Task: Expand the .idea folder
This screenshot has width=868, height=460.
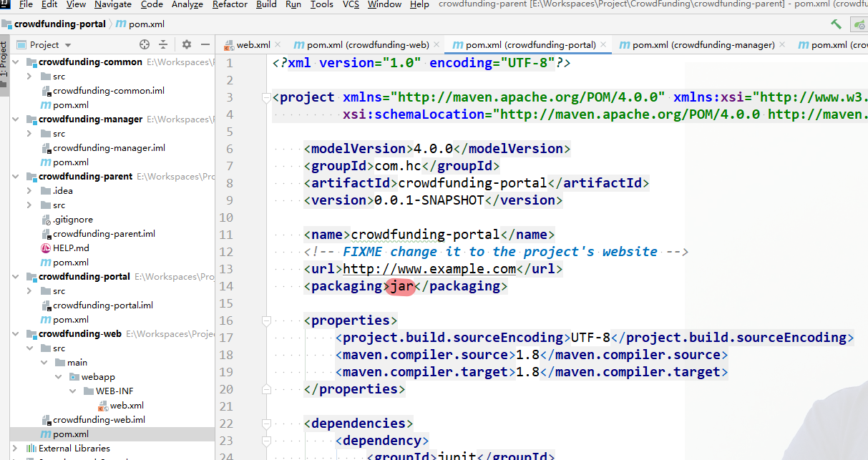Action: (29, 191)
